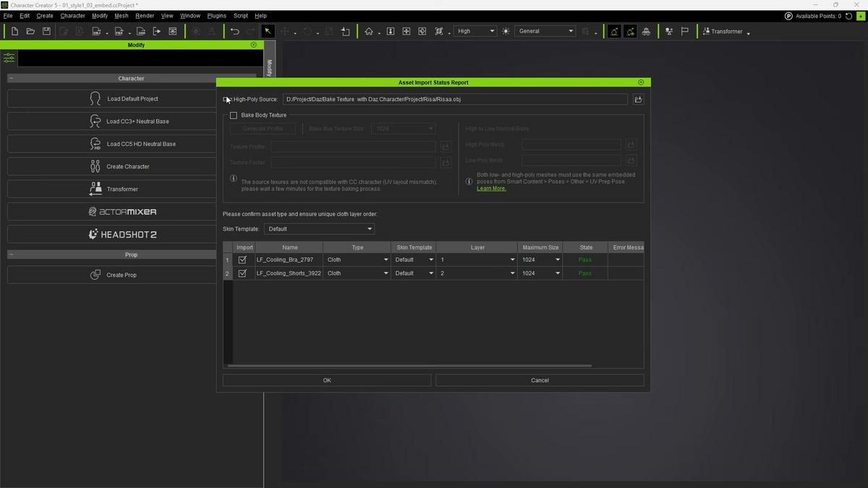The width and height of the screenshot is (868, 488).
Task: Enable the Bake Body Texture option
Action: tap(234, 115)
